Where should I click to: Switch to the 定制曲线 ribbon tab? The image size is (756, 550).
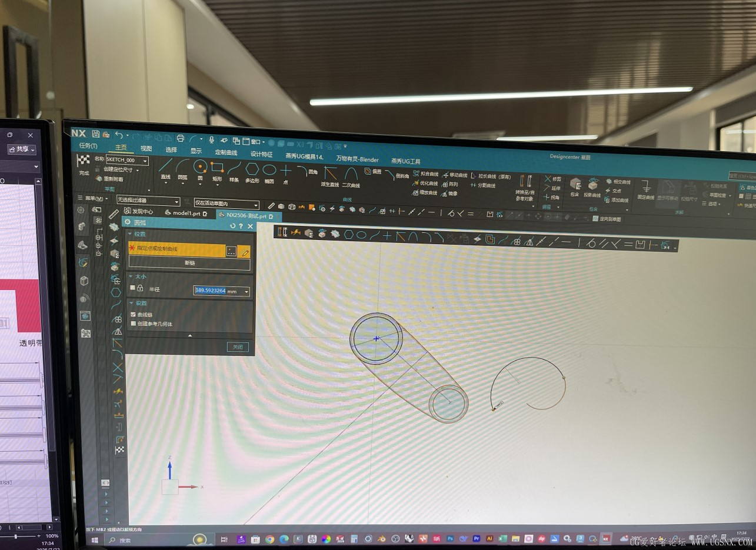(226, 153)
